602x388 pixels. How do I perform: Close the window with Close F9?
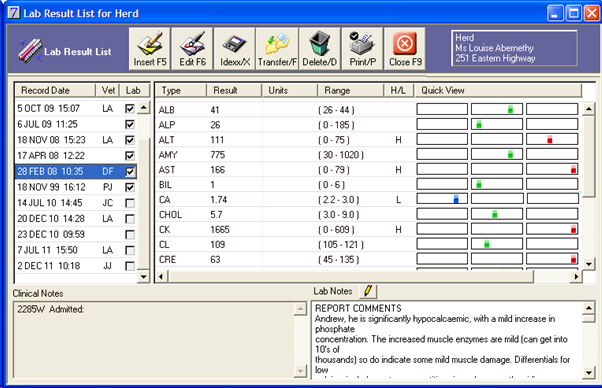click(405, 48)
